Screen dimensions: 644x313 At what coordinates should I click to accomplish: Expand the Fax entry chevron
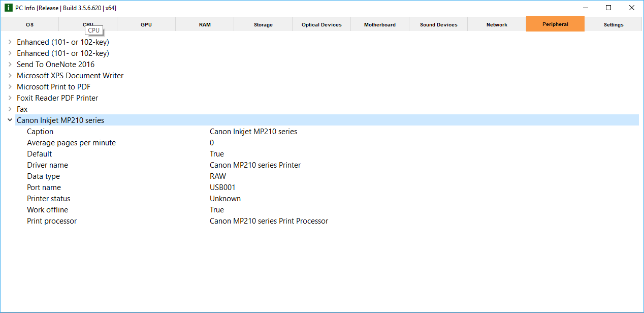coord(10,109)
